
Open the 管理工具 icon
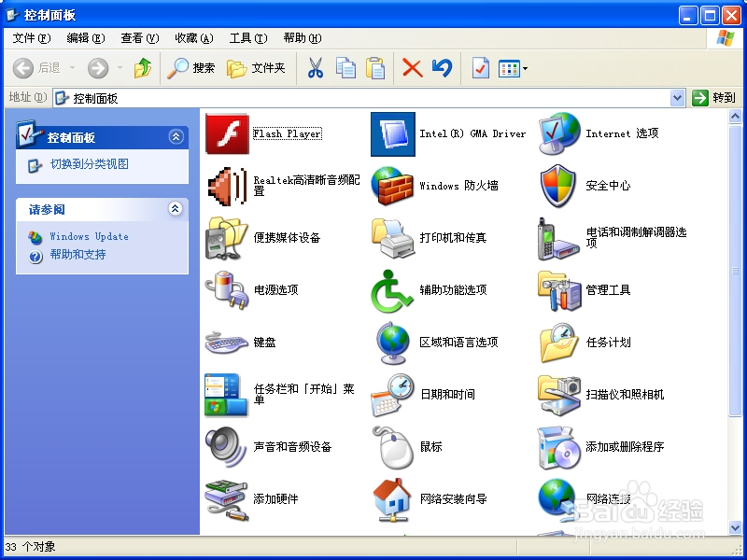point(559,290)
